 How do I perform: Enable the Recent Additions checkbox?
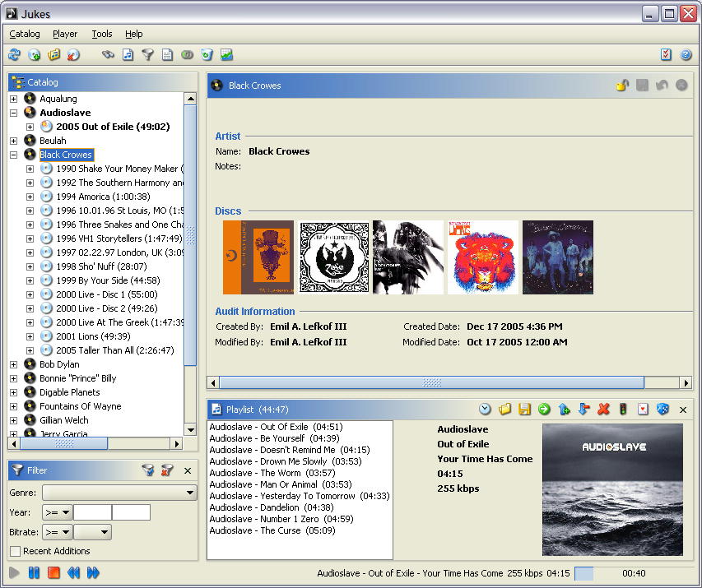tap(15, 551)
